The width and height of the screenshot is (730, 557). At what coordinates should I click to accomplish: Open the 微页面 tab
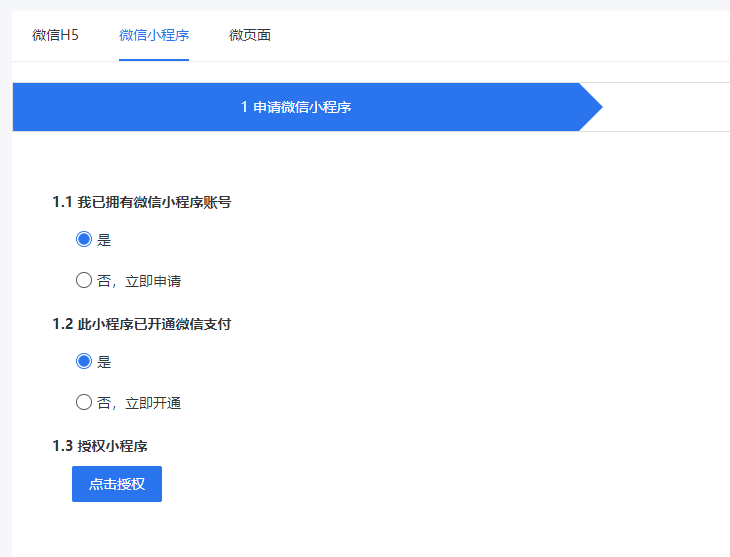[250, 35]
